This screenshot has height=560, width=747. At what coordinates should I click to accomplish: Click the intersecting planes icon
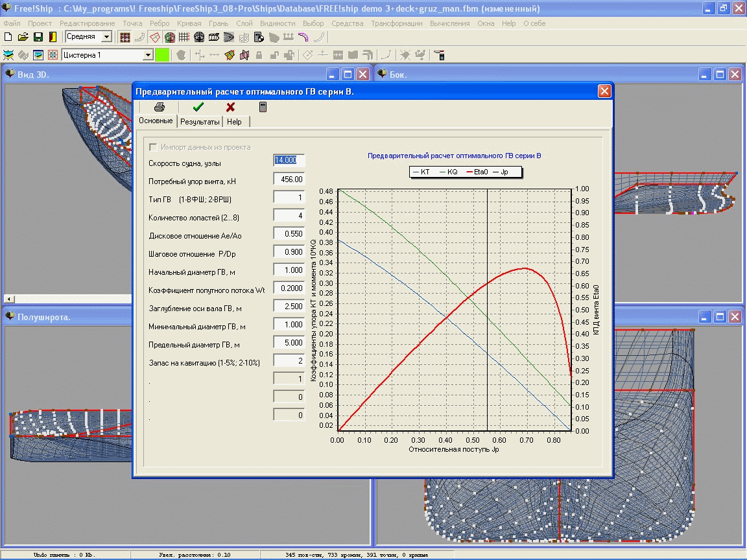coord(244,55)
